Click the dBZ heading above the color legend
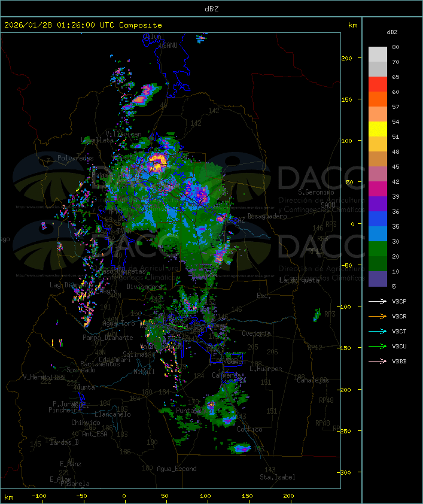The height and width of the screenshot is (504, 423). [392, 32]
